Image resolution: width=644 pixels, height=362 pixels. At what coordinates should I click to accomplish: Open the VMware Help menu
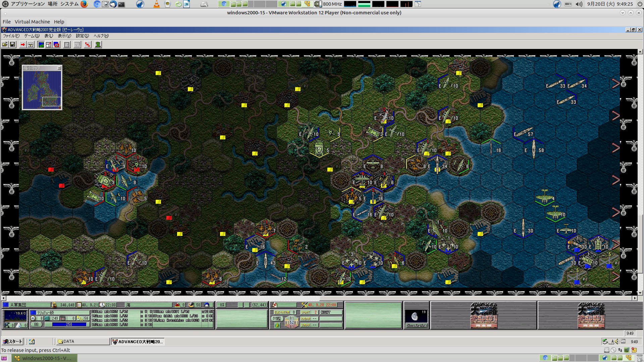tap(59, 22)
